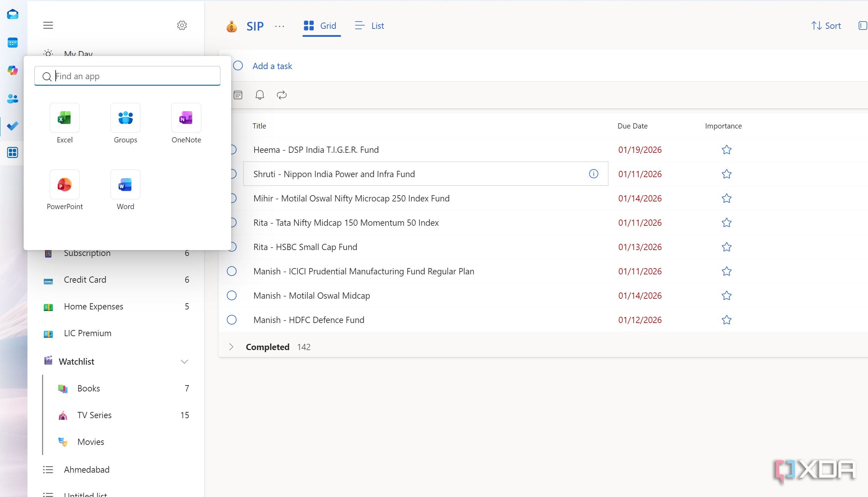868x497 pixels.
Task: Select Mihir Motilal Oswal Nifty Microcap task
Action: [351, 198]
